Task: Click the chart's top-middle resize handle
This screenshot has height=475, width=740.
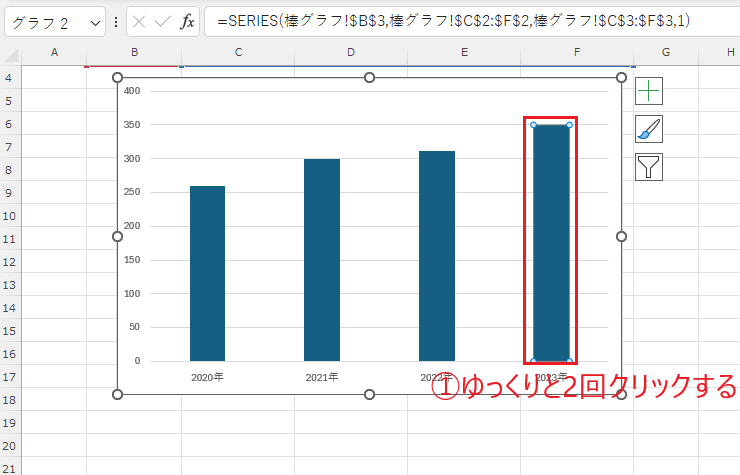Action: pyautogui.click(x=370, y=77)
